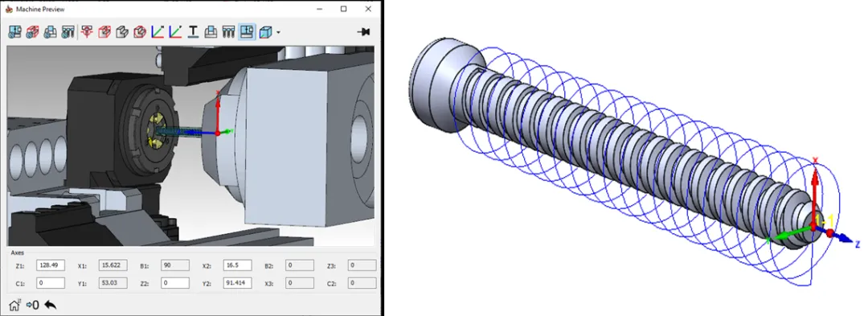Click the Z2 axis input field
Image resolution: width=868 pixels, height=316 pixels.
click(x=175, y=283)
